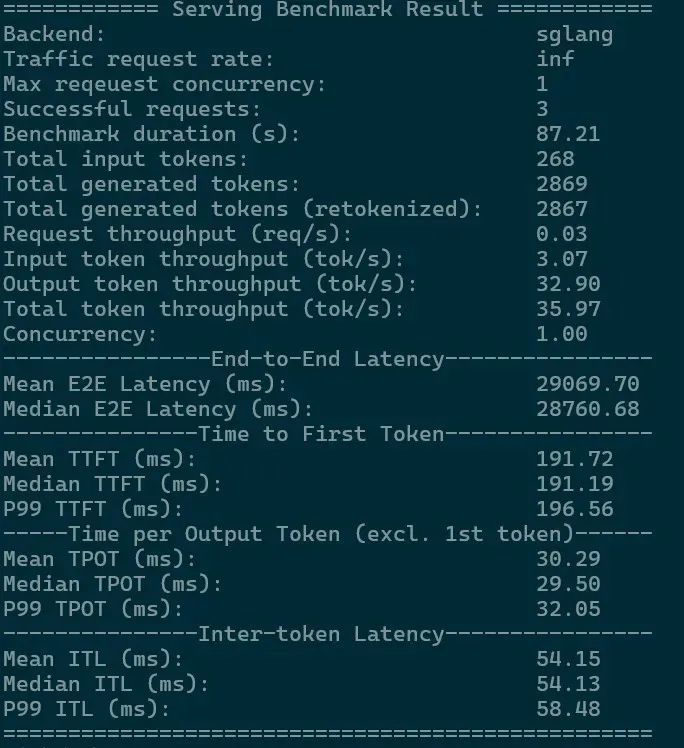Image resolution: width=684 pixels, height=748 pixels.
Task: Click the "Inter-token Latency" section divider
Action: pos(321,634)
